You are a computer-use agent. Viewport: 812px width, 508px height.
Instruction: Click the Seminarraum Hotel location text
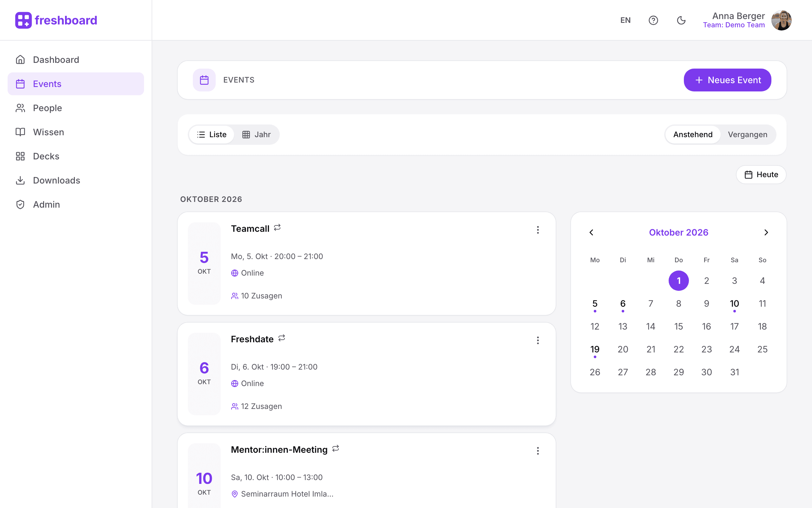287,494
